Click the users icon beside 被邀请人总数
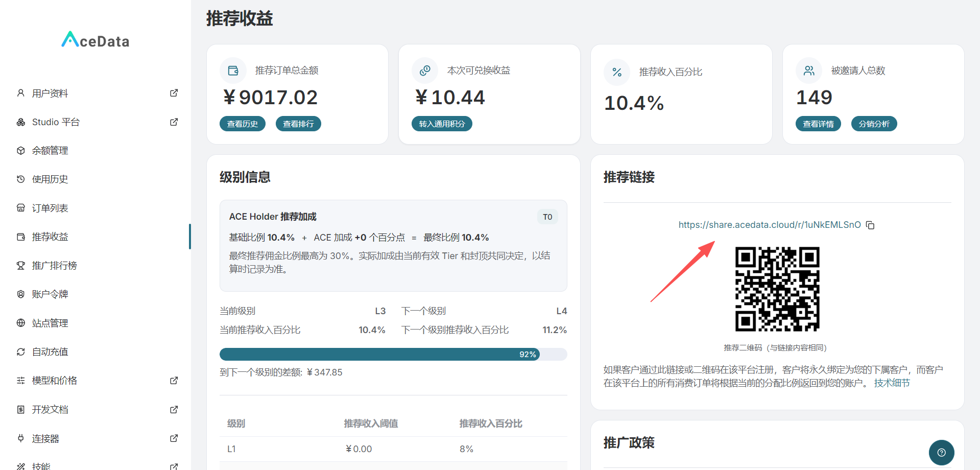Screen dimensions: 980x470 (x=809, y=70)
